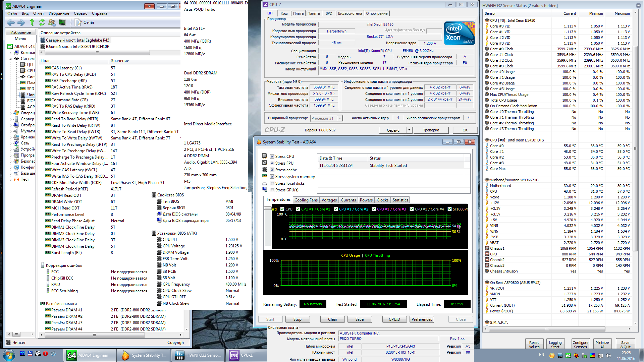Click temperature graph vertical slider handle
Viewport: 644px width, 362px height.
tap(268, 208)
